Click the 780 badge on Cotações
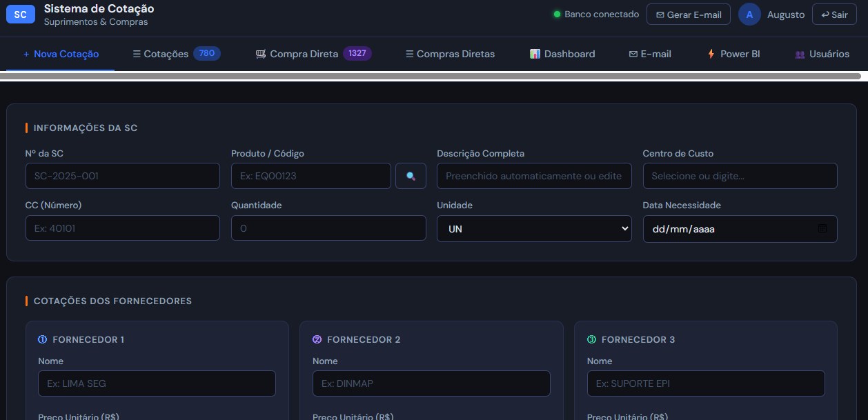Viewport: 868px width, 420px height. [x=206, y=54]
